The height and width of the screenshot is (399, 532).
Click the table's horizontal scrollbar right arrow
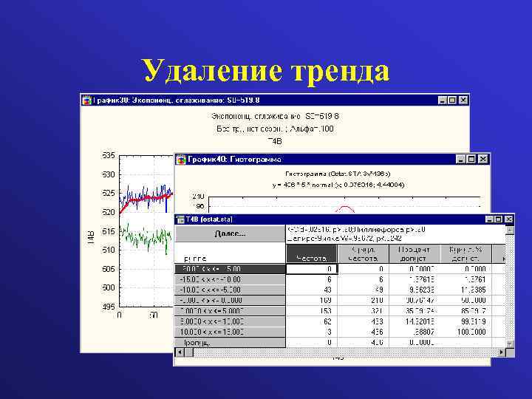pyautogui.click(x=502, y=352)
